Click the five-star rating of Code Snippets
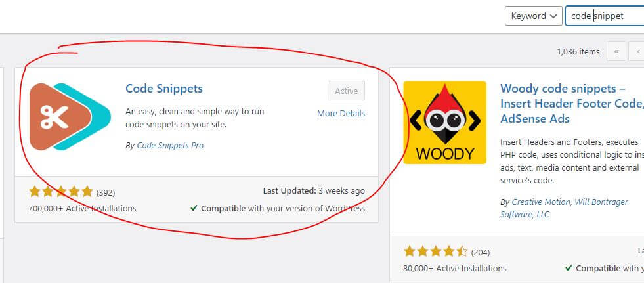The image size is (644, 283). coord(61,192)
